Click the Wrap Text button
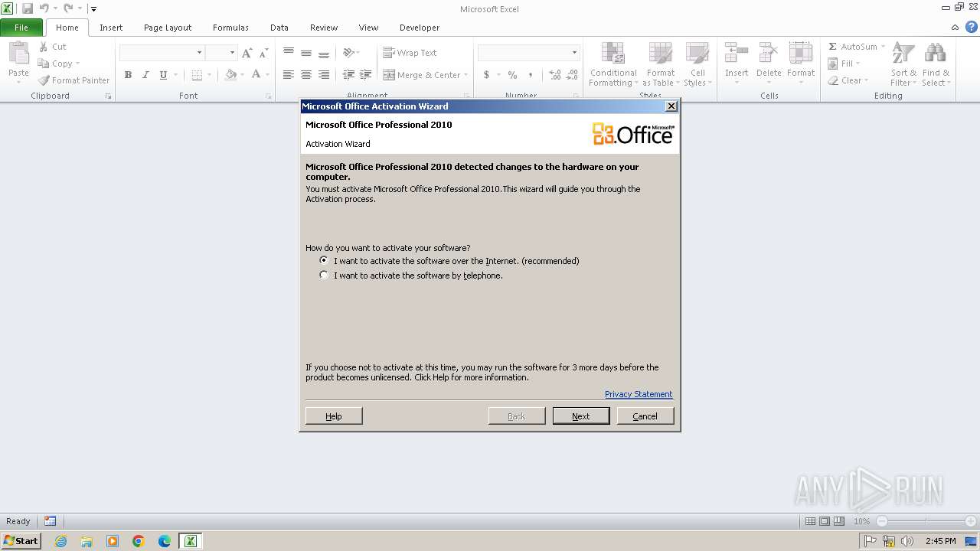980x551 pixels. click(410, 53)
